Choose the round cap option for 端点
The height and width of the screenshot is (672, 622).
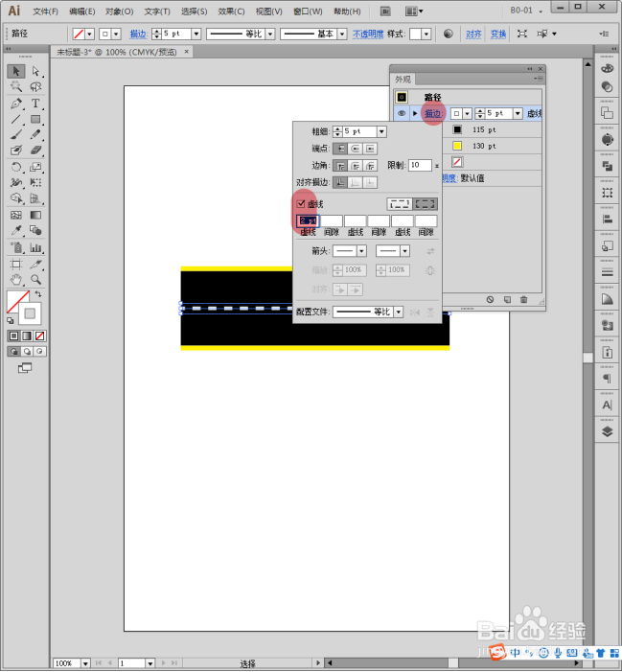tap(356, 149)
